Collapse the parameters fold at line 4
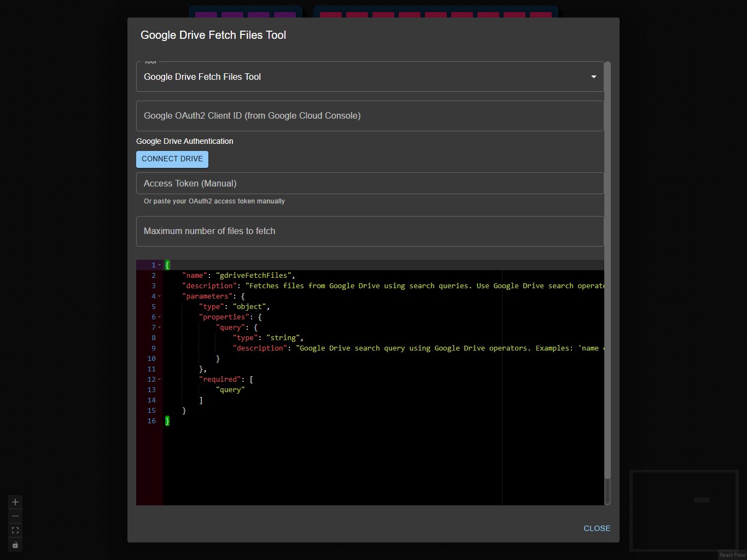The image size is (747, 560). (160, 296)
